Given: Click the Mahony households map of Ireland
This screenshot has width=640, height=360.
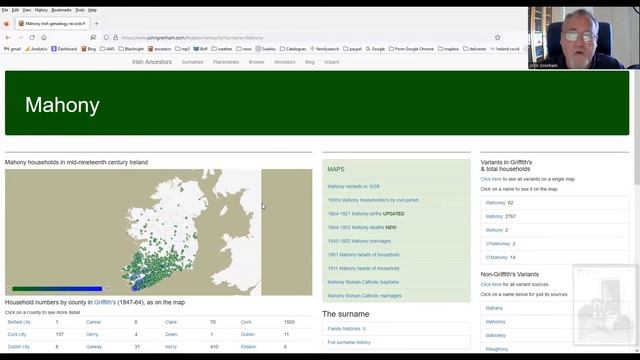Looking at the screenshot, I should (x=158, y=232).
